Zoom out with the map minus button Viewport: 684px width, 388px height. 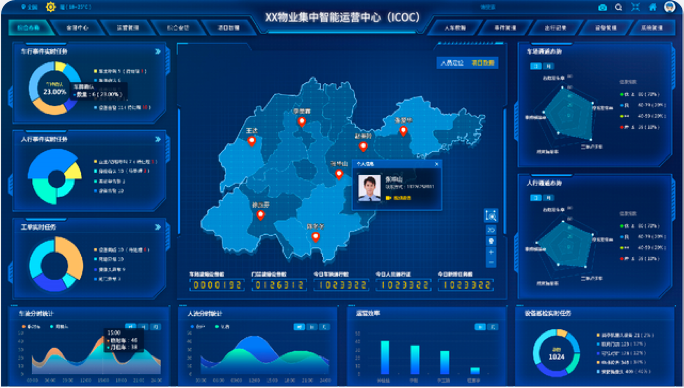pyautogui.click(x=491, y=263)
